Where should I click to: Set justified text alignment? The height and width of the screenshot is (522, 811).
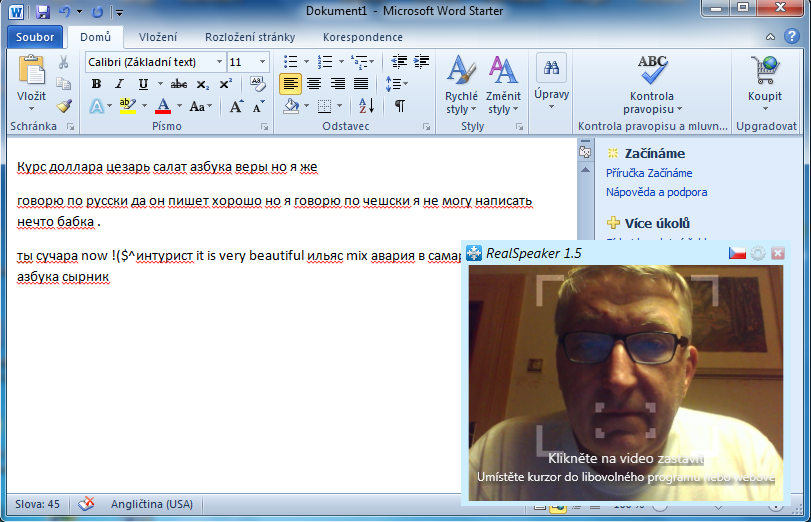click(361, 84)
